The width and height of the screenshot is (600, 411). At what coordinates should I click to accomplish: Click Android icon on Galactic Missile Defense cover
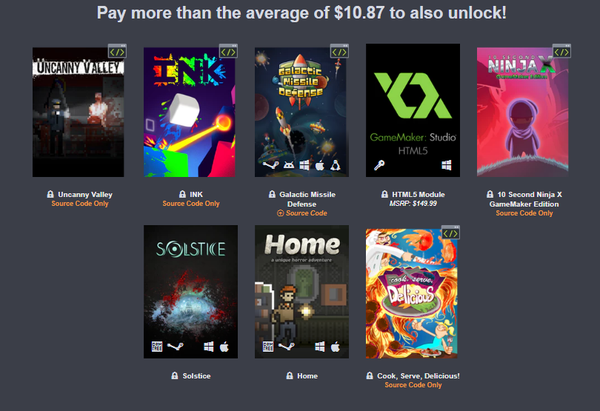(x=289, y=165)
